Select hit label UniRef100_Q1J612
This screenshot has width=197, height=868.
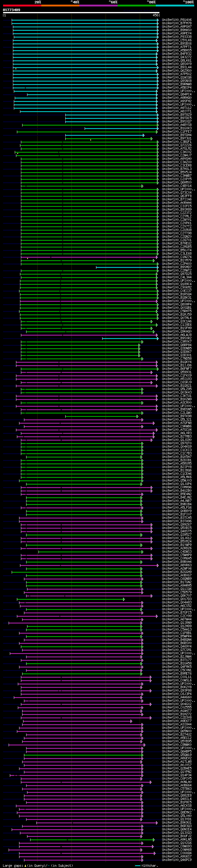177,538
